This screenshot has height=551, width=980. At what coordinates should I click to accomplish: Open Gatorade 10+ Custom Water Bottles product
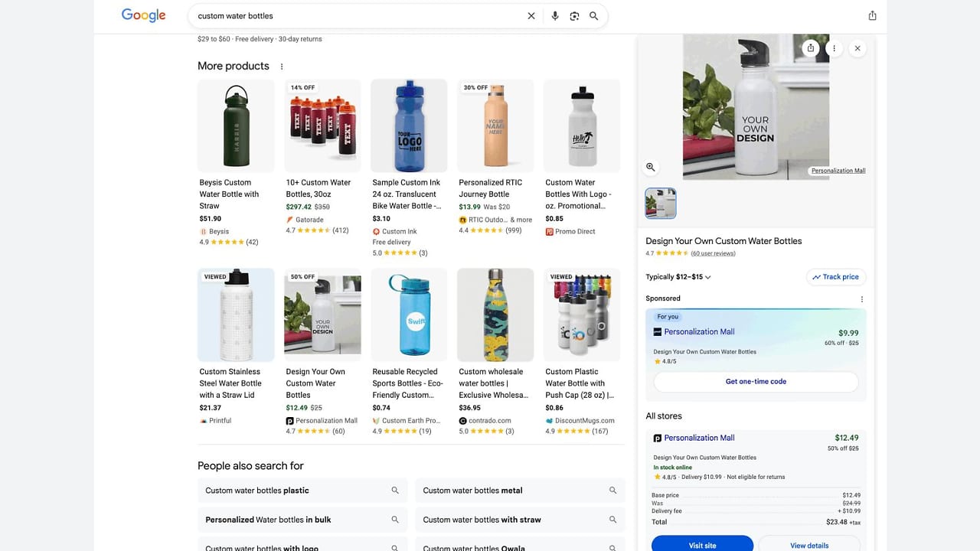click(x=322, y=157)
